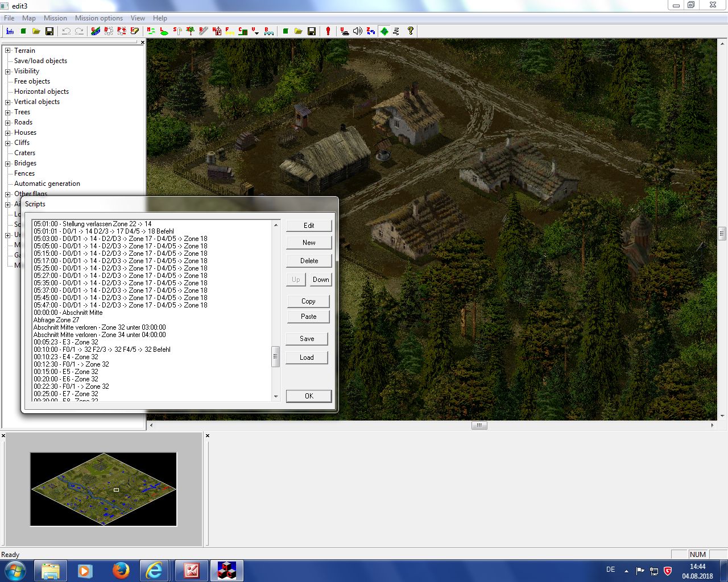The width and height of the screenshot is (728, 582).
Task: Select the G terrain tool icon
Action: click(96, 31)
